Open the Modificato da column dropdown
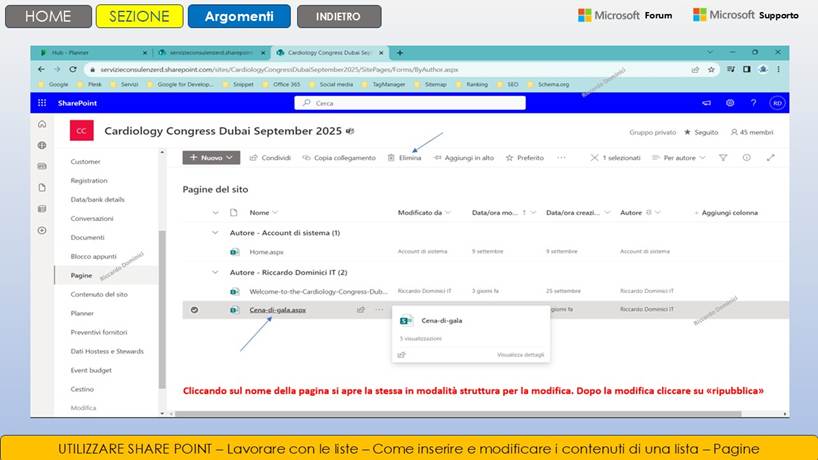The height and width of the screenshot is (460, 818). coord(424,213)
